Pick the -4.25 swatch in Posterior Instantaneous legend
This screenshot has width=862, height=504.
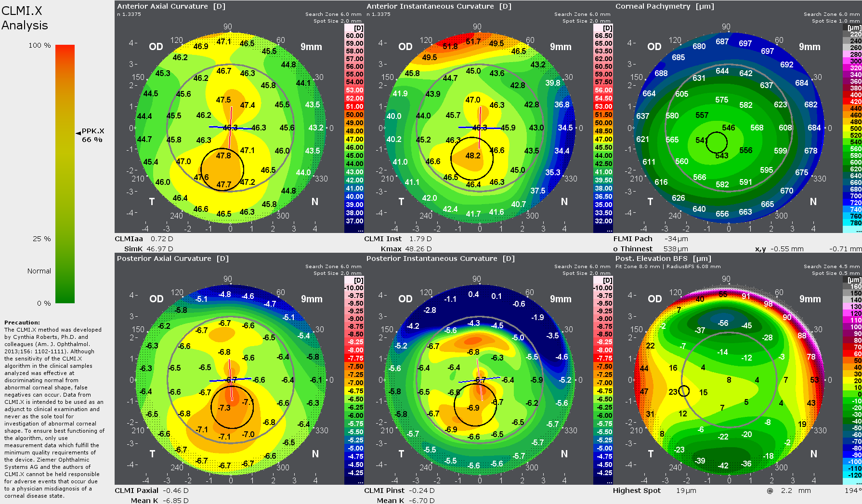[603, 473]
